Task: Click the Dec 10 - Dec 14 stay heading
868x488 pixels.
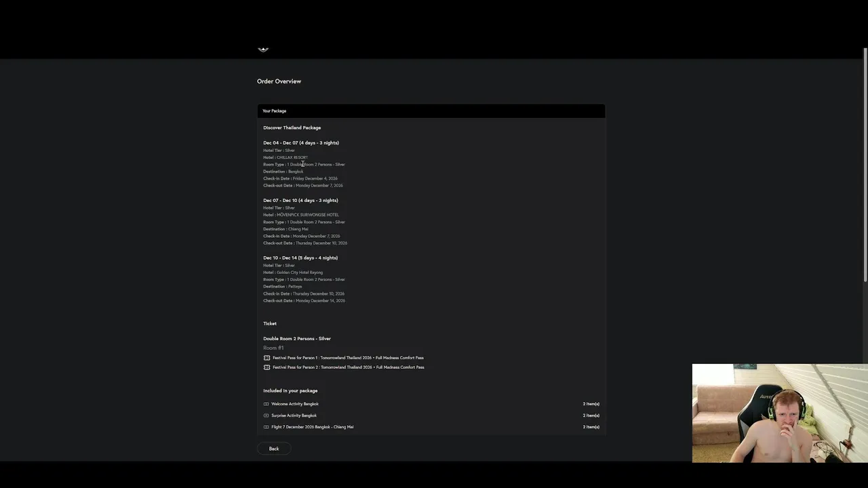Action: pyautogui.click(x=300, y=258)
